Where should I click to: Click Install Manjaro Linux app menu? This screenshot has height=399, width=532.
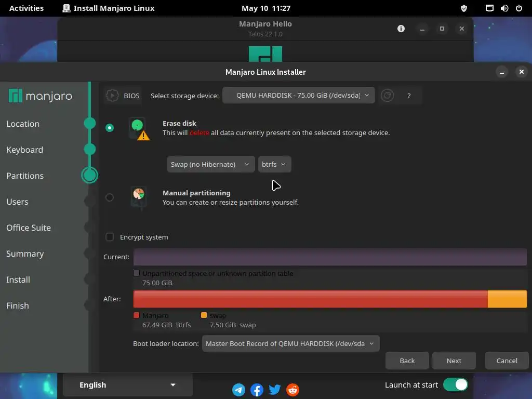pos(109,8)
